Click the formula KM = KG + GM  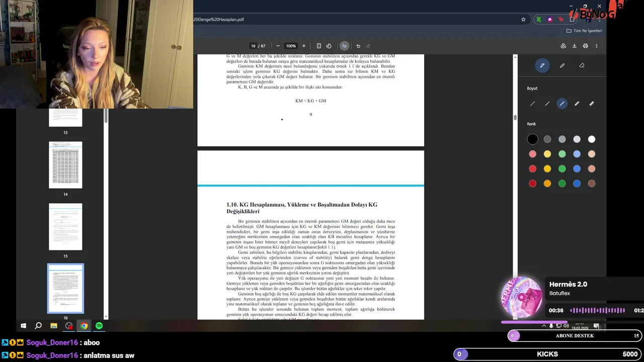tap(310, 101)
